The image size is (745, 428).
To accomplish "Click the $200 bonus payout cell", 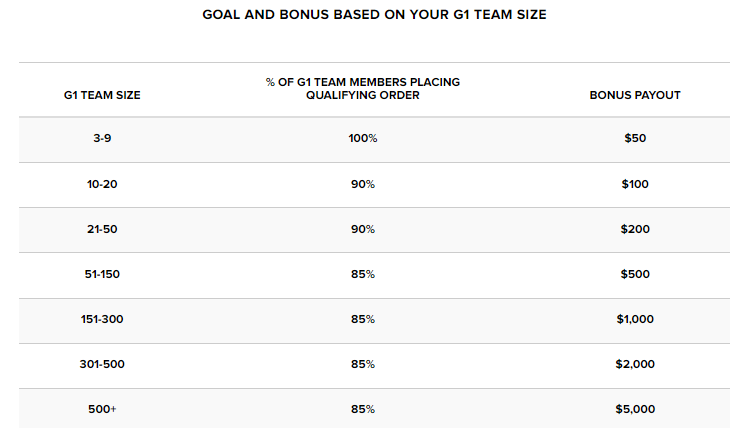I will pyautogui.click(x=635, y=229).
